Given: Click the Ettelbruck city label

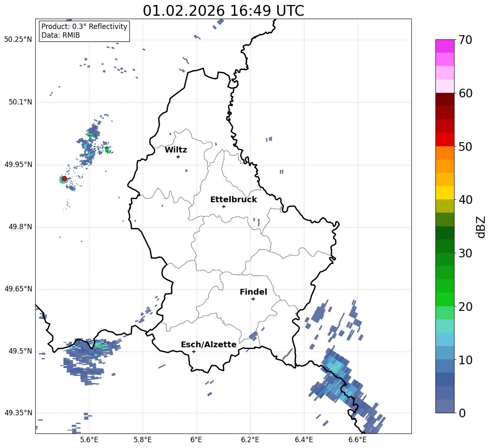Looking at the screenshot, I should coord(233,200).
